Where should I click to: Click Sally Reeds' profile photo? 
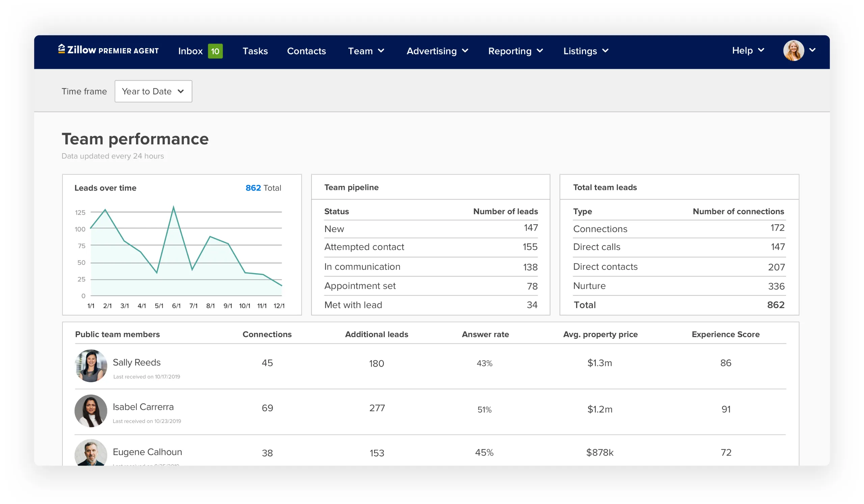click(x=91, y=366)
